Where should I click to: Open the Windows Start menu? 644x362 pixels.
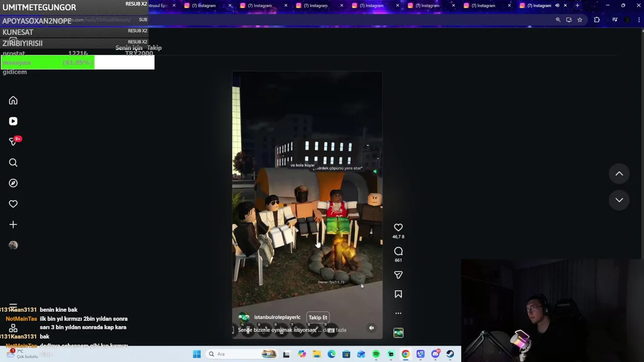[197, 354]
